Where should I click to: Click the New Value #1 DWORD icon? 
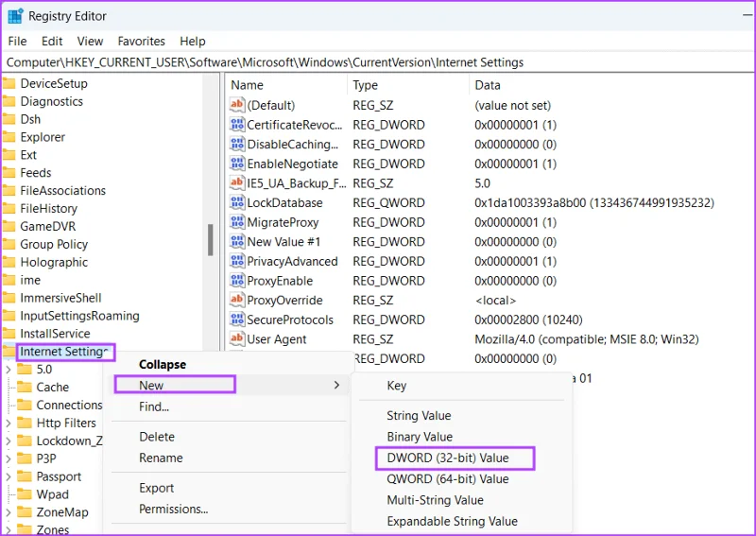(237, 241)
